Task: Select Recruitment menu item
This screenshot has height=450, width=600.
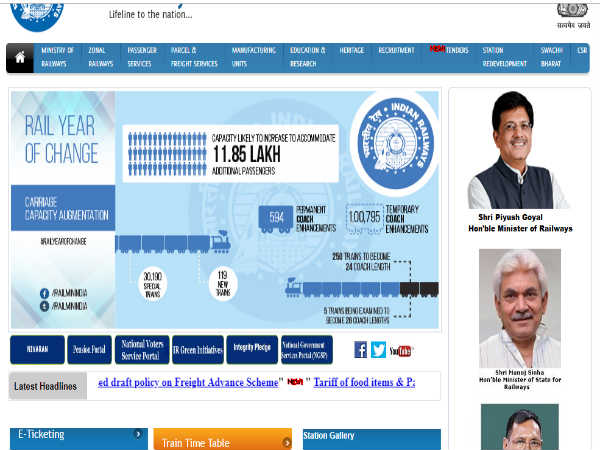Action: click(396, 51)
